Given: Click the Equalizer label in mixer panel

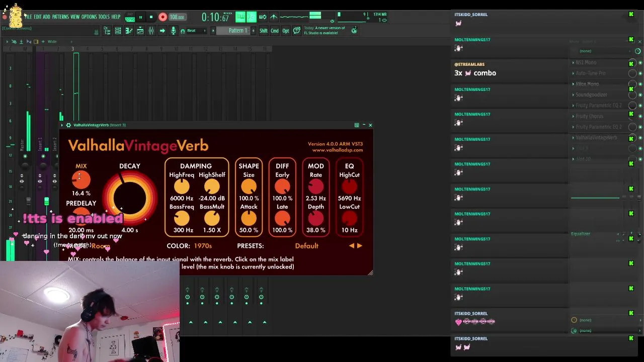Looking at the screenshot, I should click(x=581, y=234).
